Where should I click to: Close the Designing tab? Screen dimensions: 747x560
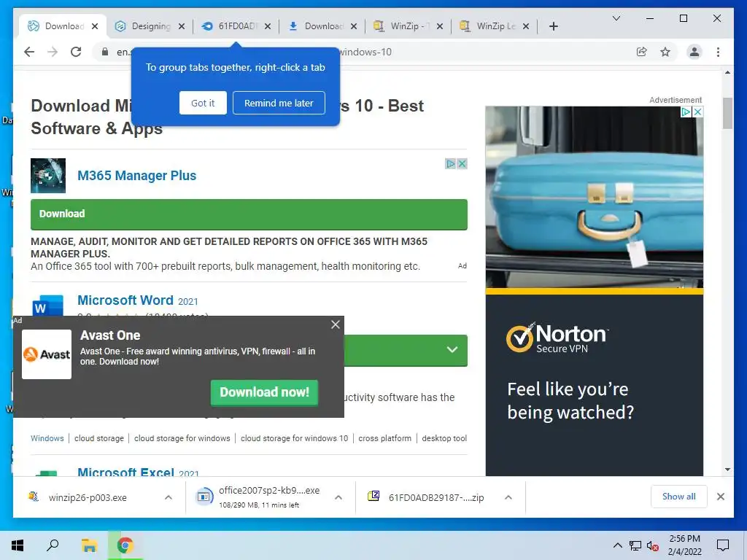pyautogui.click(x=182, y=26)
